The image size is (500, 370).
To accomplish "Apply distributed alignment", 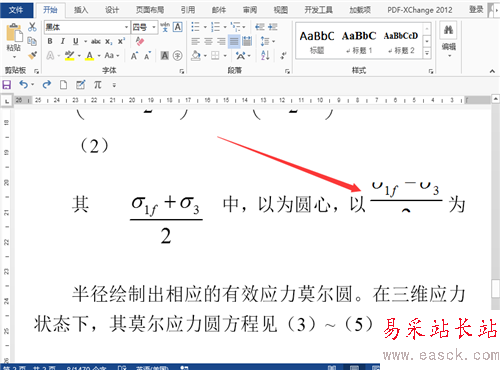I will tap(247, 41).
